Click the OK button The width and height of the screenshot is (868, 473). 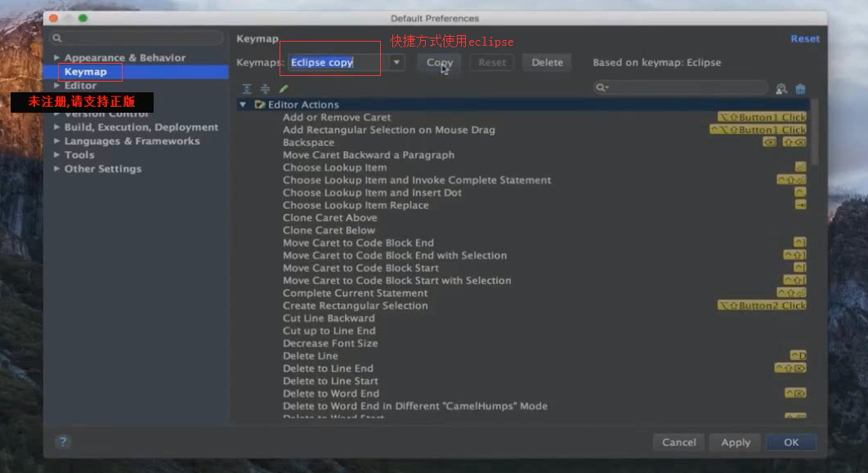(791, 442)
